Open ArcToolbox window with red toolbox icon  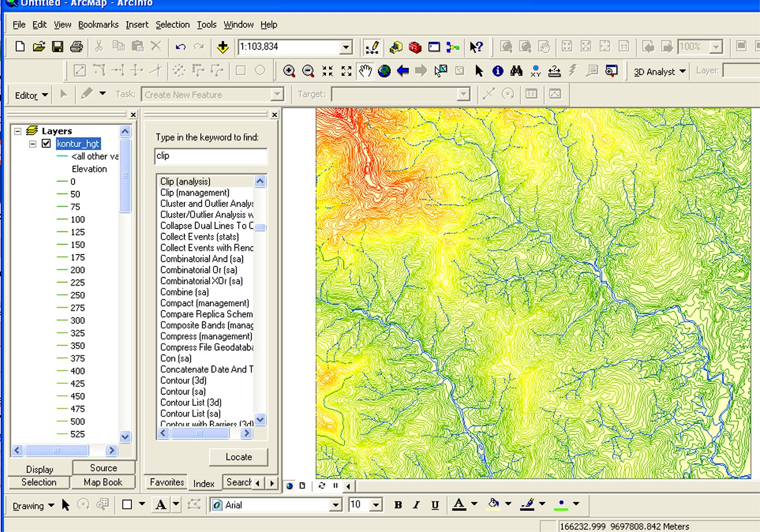[x=415, y=47]
